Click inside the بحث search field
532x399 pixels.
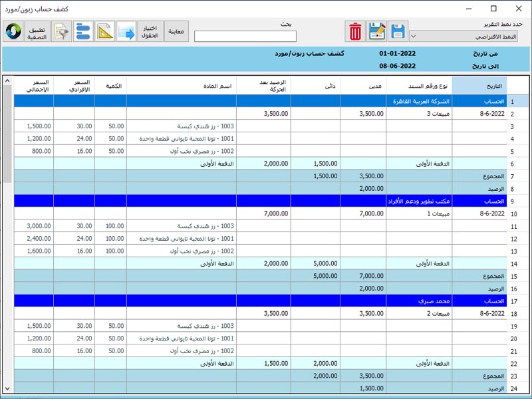click(245, 37)
